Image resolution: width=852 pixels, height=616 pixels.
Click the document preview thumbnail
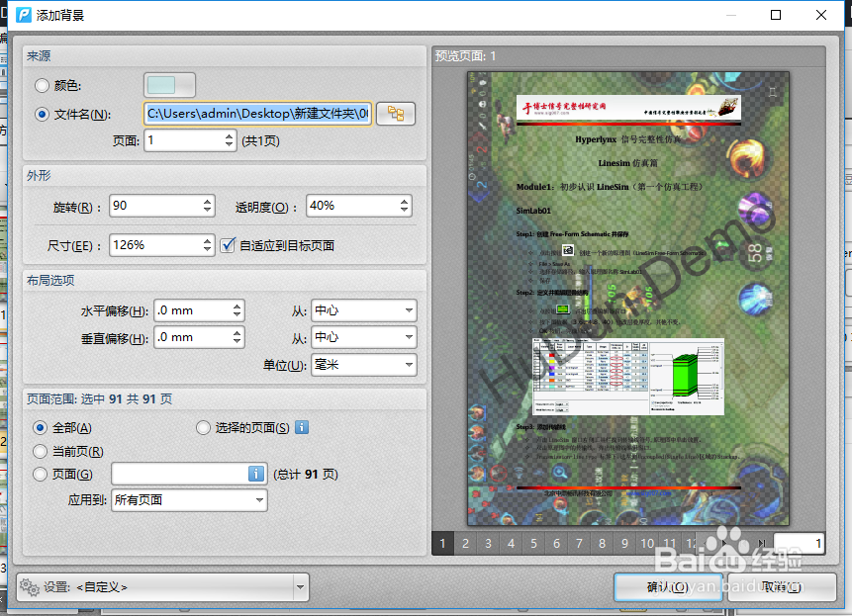click(x=628, y=299)
